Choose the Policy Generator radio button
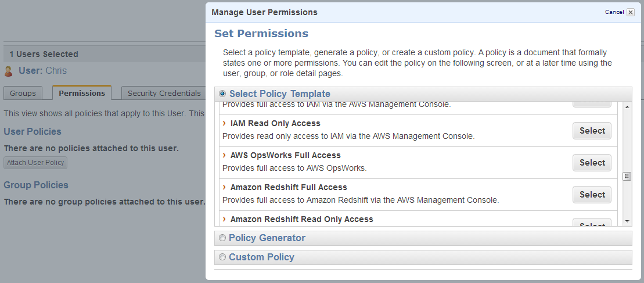This screenshot has height=283, width=644. 222,238
